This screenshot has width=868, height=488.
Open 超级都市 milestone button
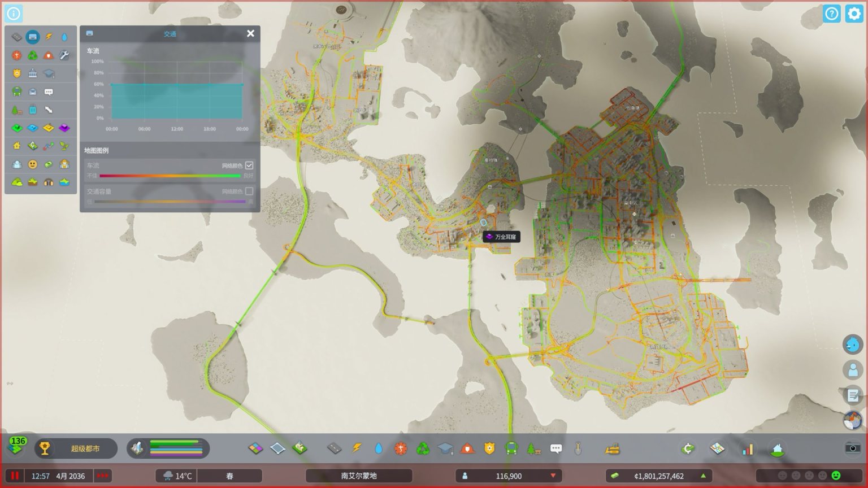pyautogui.click(x=76, y=448)
